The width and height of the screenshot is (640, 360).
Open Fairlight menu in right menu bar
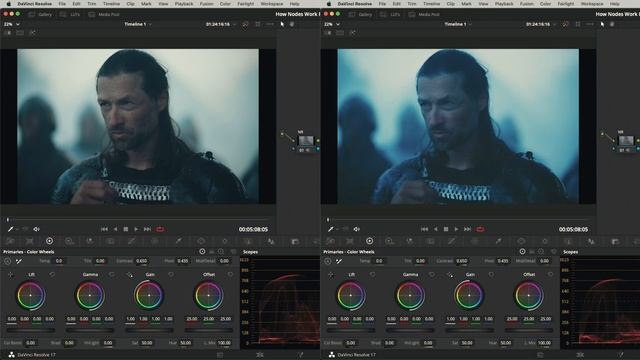tap(566, 4)
